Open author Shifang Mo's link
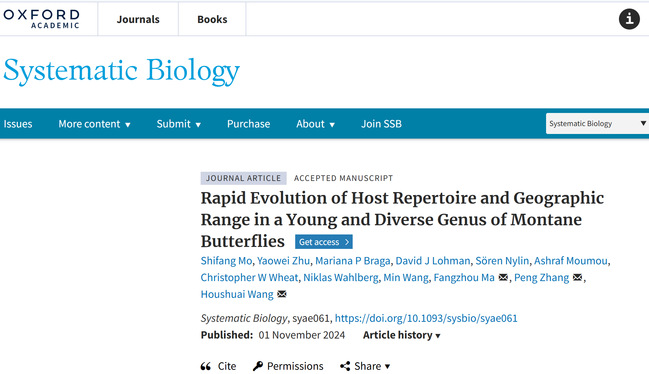Image resolution: width=649 pixels, height=374 pixels. click(226, 261)
